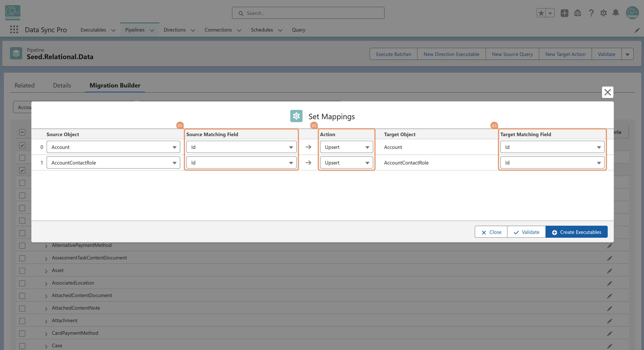Viewport: 644px width, 350px height.
Task: Click Validate in the modal footer
Action: tap(526, 232)
